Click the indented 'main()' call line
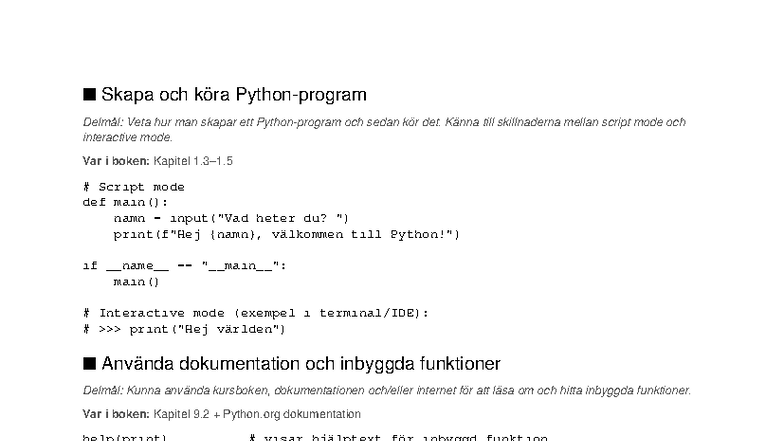Screen dimensions: 784x441 [136, 282]
